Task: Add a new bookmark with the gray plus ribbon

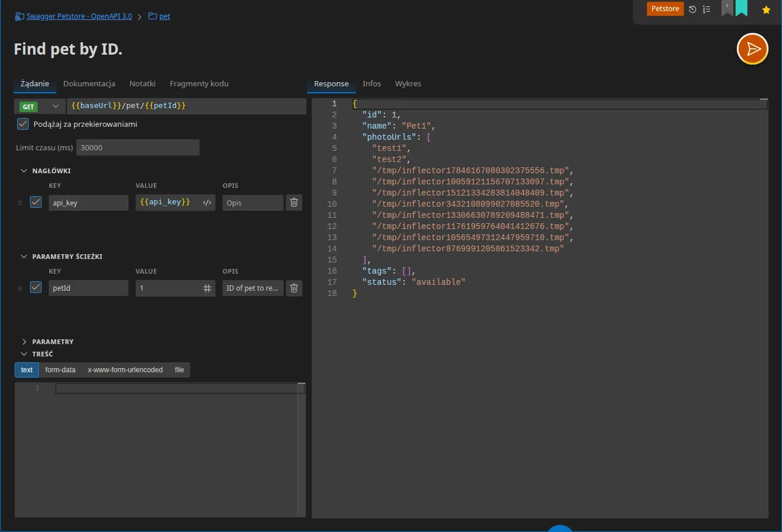Action: (x=727, y=8)
